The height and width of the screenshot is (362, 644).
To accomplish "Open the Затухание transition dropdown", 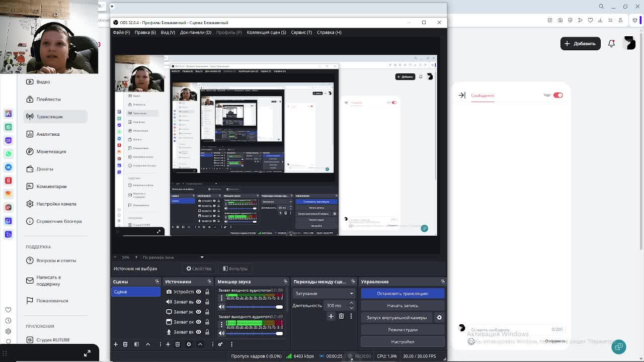I will tap(324, 294).
